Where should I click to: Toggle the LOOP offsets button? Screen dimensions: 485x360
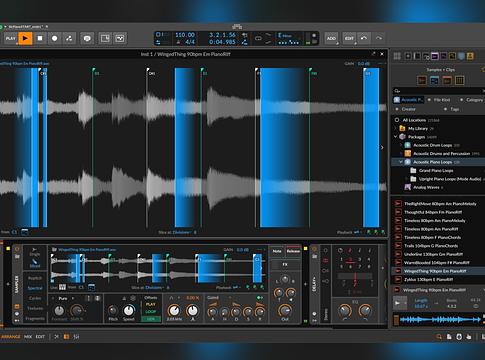151,312
